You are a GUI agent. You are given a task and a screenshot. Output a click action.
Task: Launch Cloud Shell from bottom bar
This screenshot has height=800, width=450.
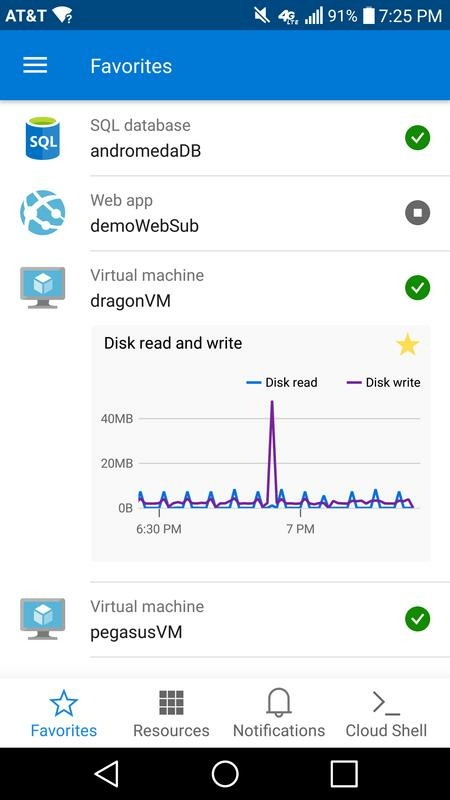[x=386, y=713]
